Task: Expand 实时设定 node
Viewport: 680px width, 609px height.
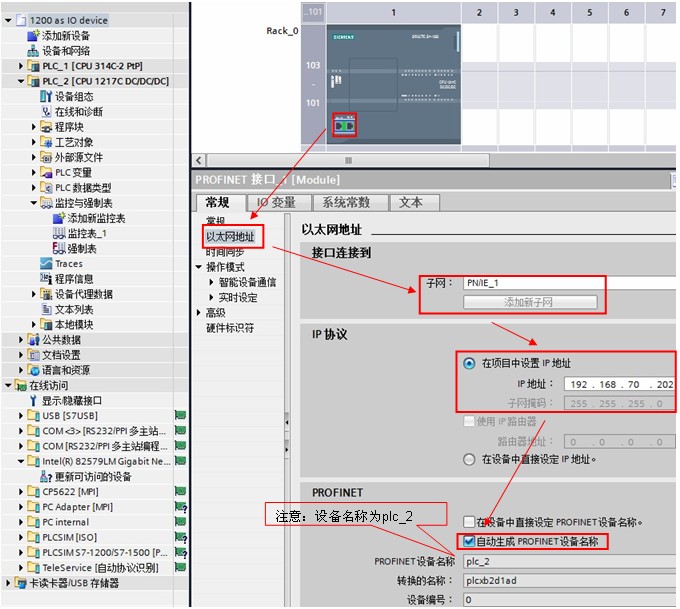Action: click(211, 298)
